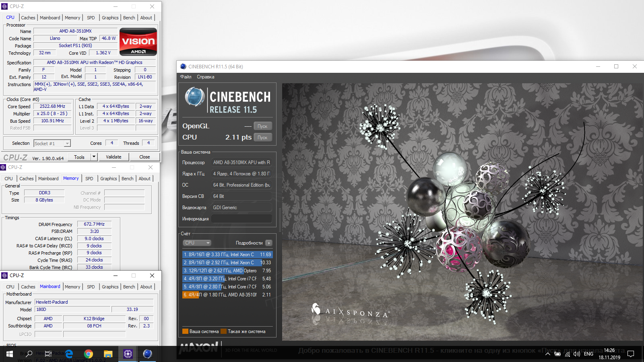Expand the Tools dropdown arrow
Image resolution: width=644 pixels, height=362 pixels.
[94, 157]
